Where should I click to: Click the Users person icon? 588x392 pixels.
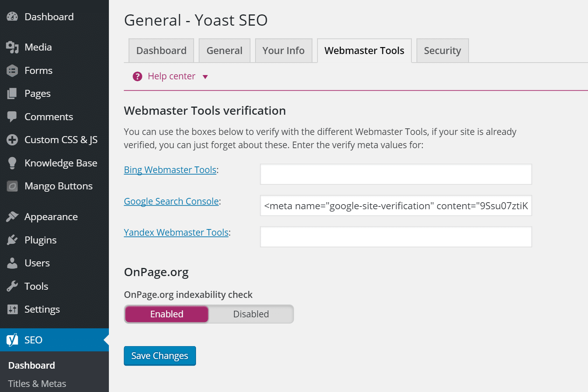[x=12, y=263]
